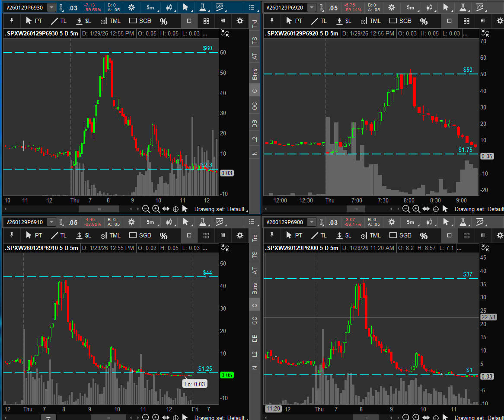Expand Drawing set: Default under P6930 chart
504x420 pixels.
[x=220, y=209]
